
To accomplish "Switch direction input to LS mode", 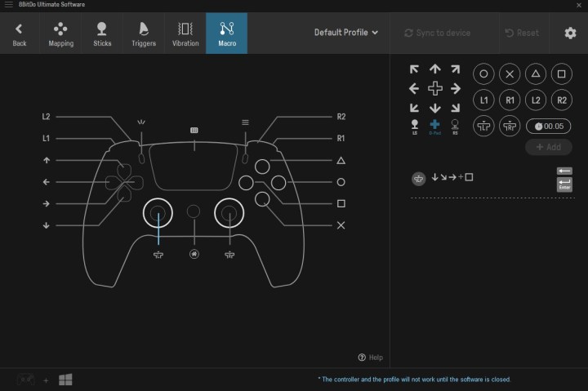I will click(x=415, y=126).
